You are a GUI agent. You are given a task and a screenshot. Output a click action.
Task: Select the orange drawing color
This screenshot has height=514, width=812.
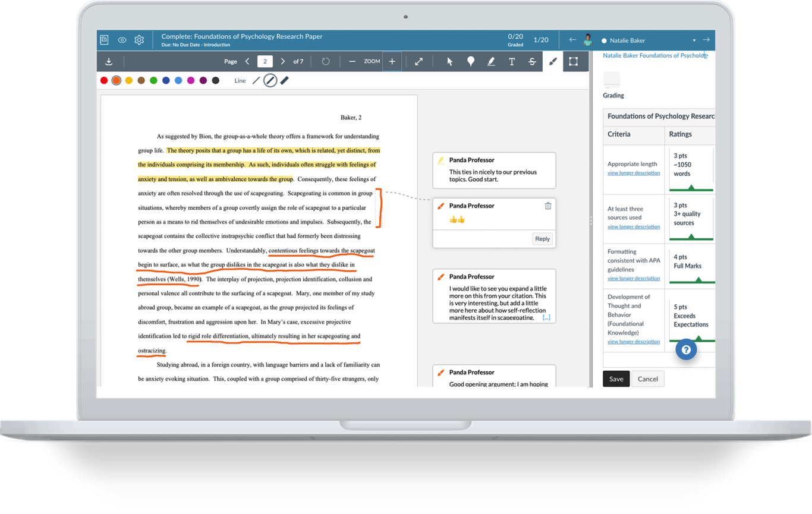(117, 80)
